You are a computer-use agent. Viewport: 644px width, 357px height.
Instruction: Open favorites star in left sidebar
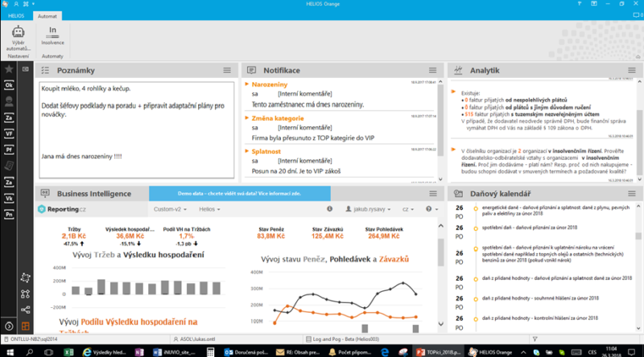click(9, 69)
